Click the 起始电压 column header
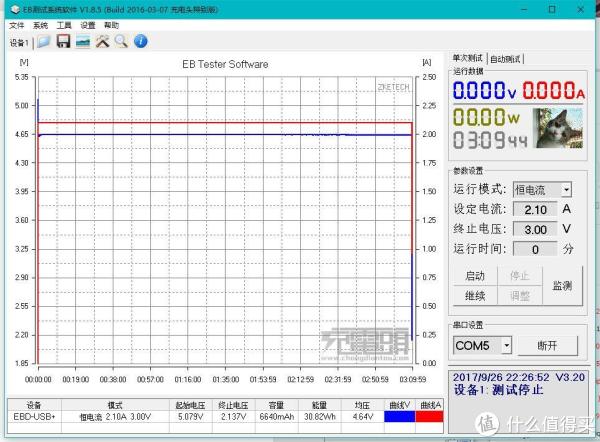The height and width of the screenshot is (442, 600). (x=191, y=405)
